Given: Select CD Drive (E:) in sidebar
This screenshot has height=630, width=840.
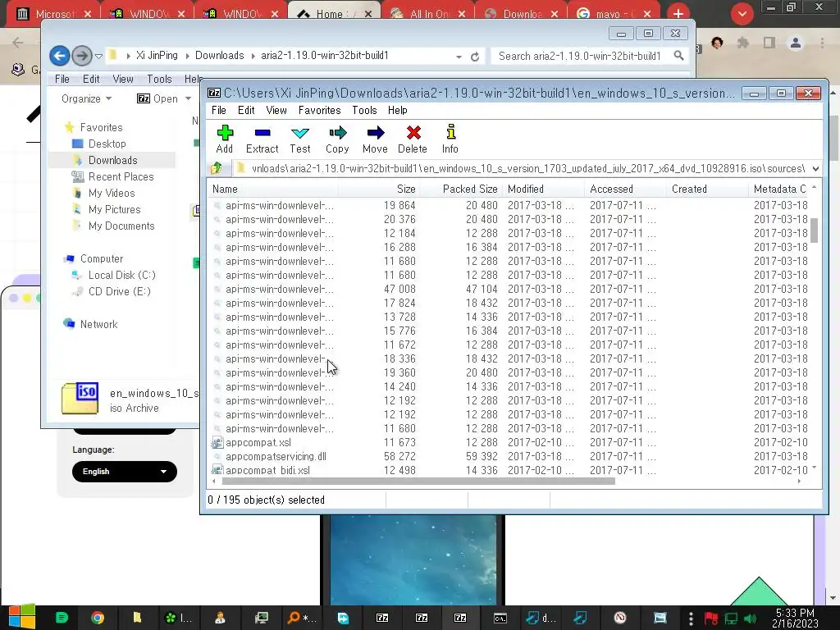Looking at the screenshot, I should coord(120,291).
